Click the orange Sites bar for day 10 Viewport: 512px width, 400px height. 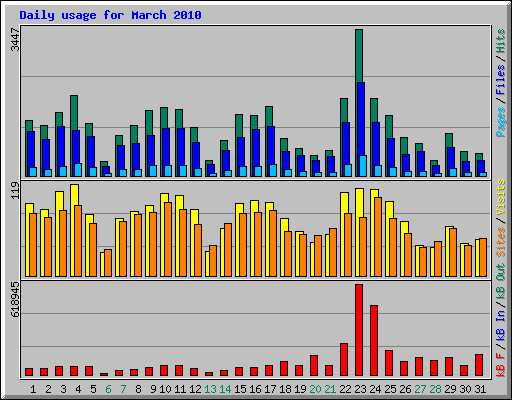click(x=168, y=239)
